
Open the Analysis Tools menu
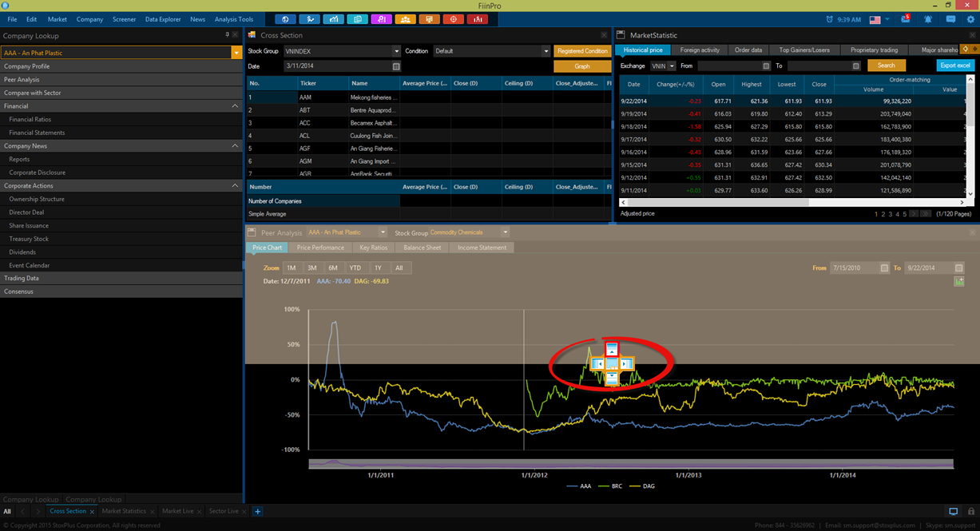pyautogui.click(x=234, y=19)
